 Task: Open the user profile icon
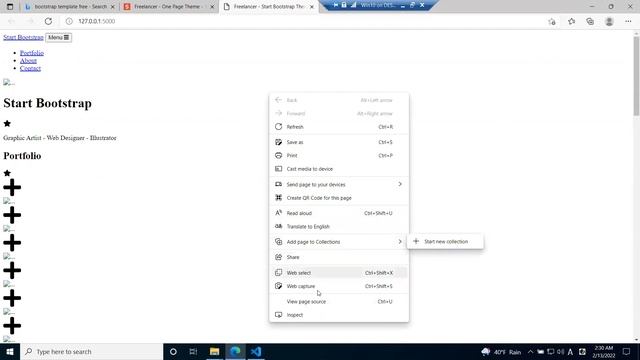(609, 21)
